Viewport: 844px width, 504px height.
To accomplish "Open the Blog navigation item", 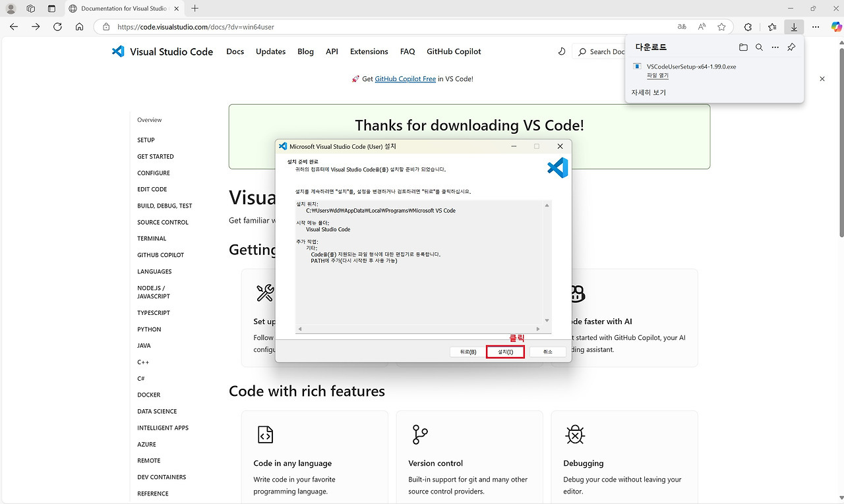I will [305, 51].
